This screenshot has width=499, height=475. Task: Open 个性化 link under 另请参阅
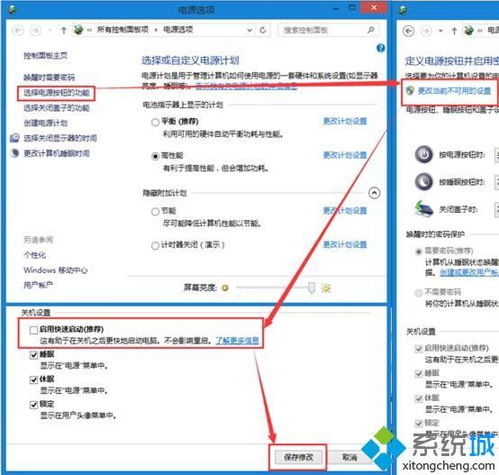point(35,255)
